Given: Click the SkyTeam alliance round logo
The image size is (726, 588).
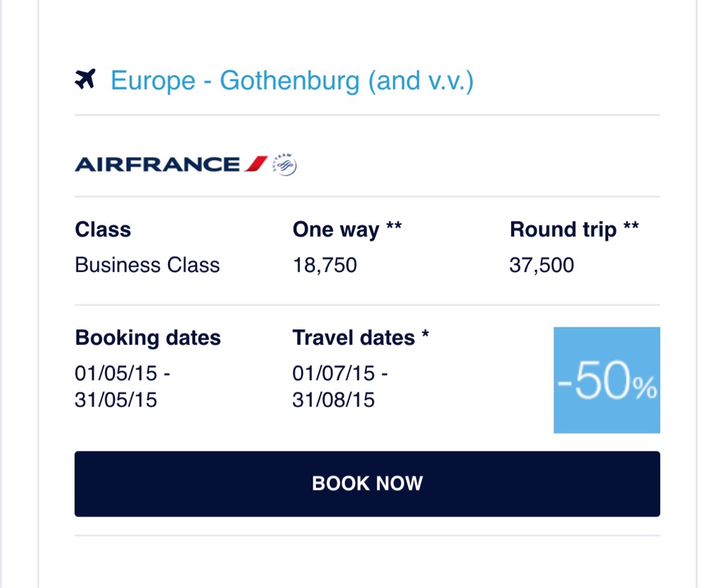Looking at the screenshot, I should click(x=285, y=165).
